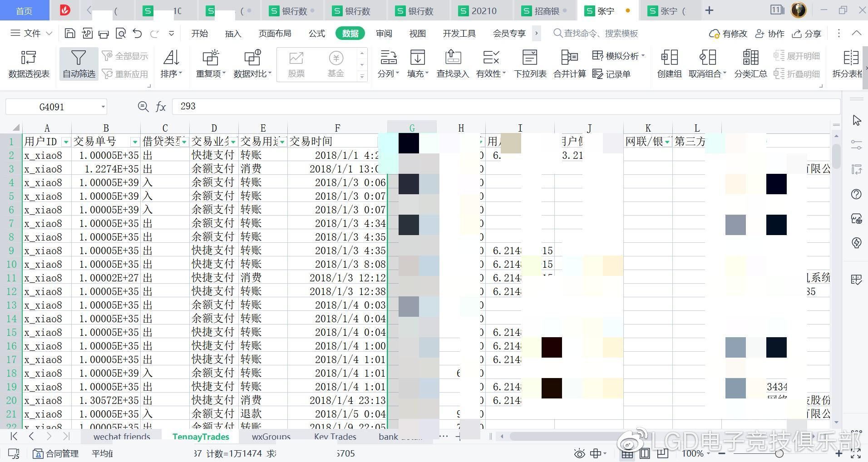Click the 协作 collaborate button
Image resolution: width=868 pixels, height=462 pixels.
(x=770, y=34)
